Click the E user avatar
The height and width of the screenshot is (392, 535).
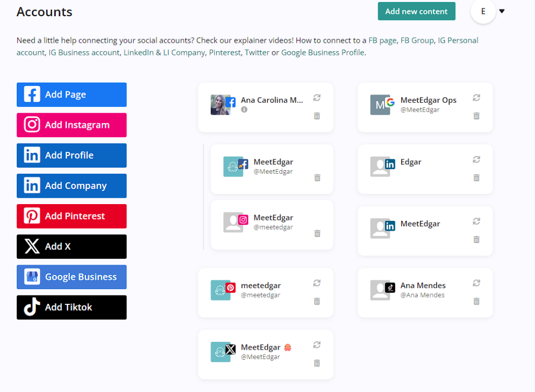click(483, 11)
